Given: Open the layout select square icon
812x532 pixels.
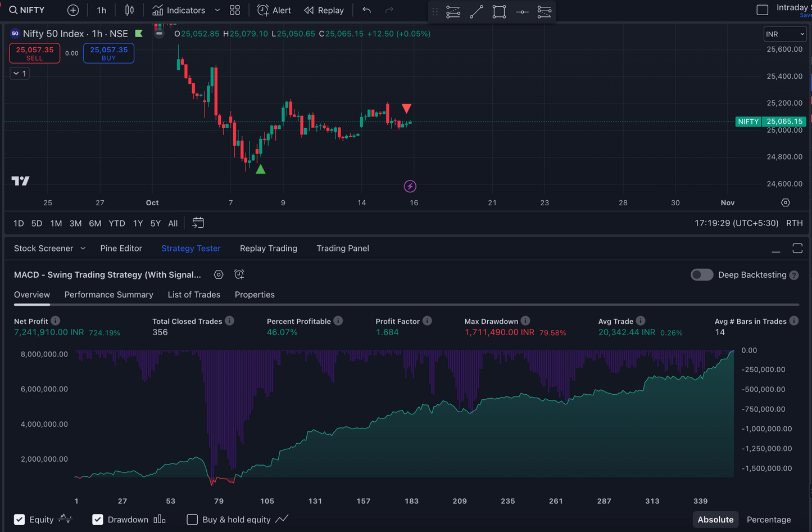Looking at the screenshot, I should click(x=763, y=10).
